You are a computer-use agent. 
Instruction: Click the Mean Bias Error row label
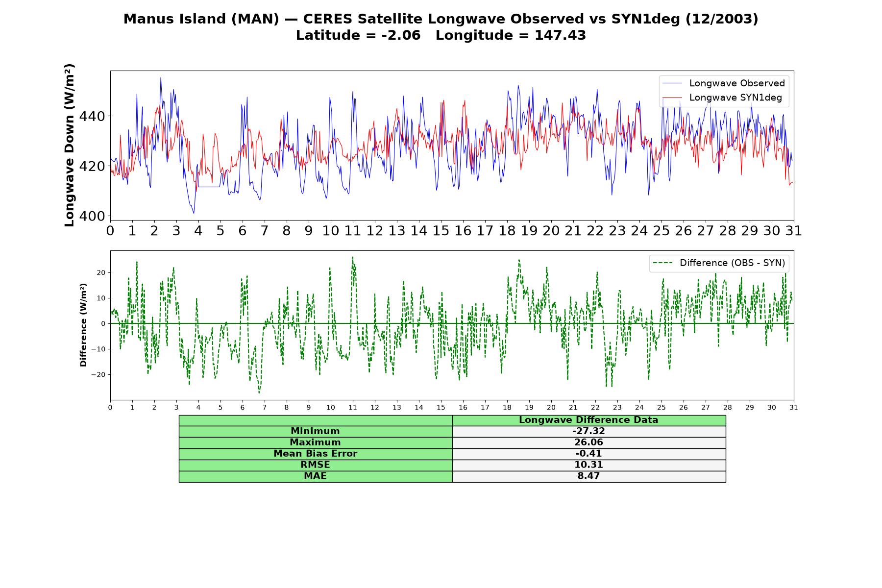coord(316,454)
